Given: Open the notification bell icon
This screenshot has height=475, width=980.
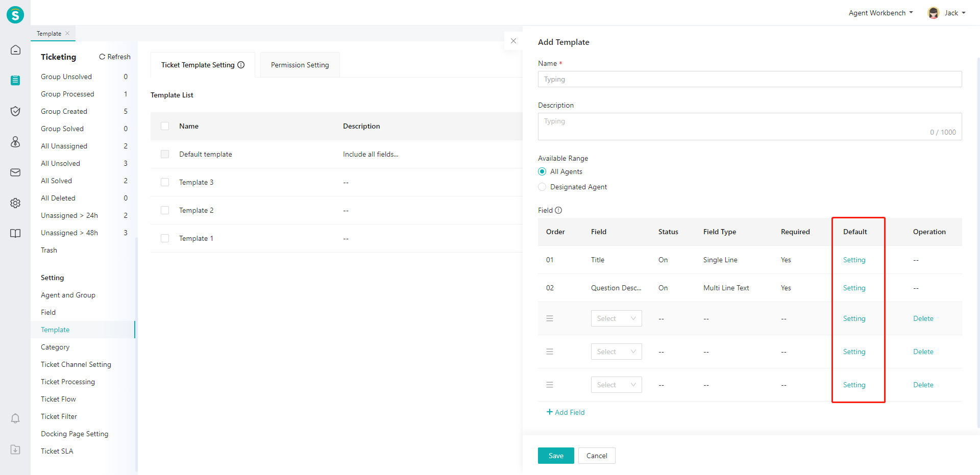Looking at the screenshot, I should click(x=15, y=419).
